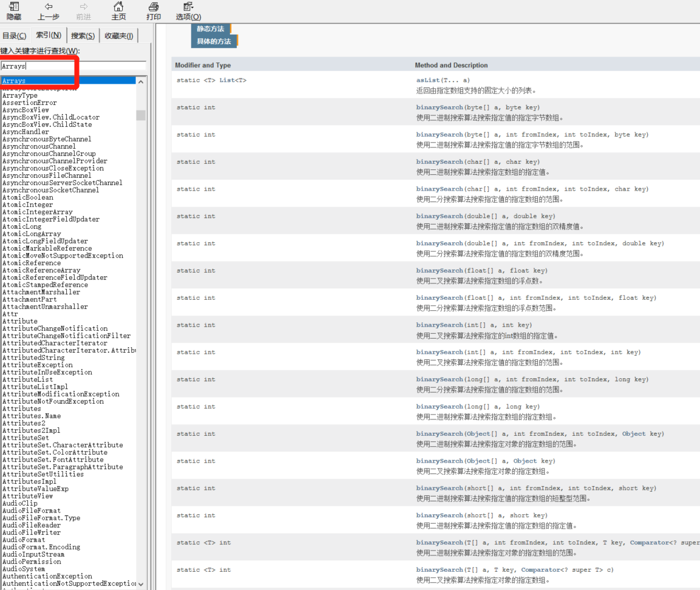
Task: Open binarySearch(byte[] a, byte key) link
Action: [x=440, y=107]
